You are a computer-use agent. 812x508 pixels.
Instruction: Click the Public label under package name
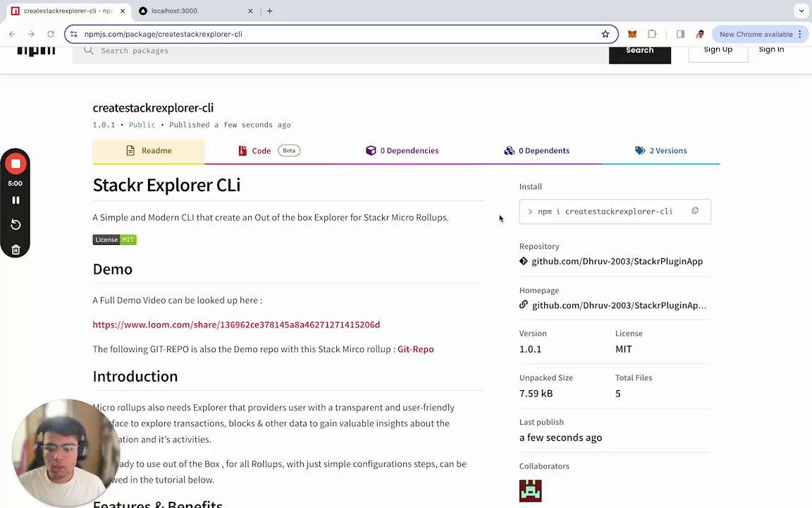tap(142, 125)
